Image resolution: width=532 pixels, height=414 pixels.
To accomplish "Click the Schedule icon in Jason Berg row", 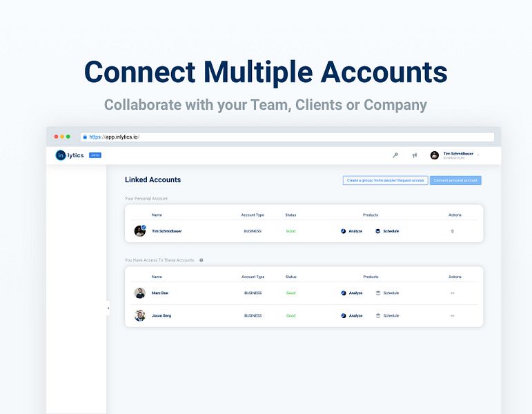I will click(378, 315).
